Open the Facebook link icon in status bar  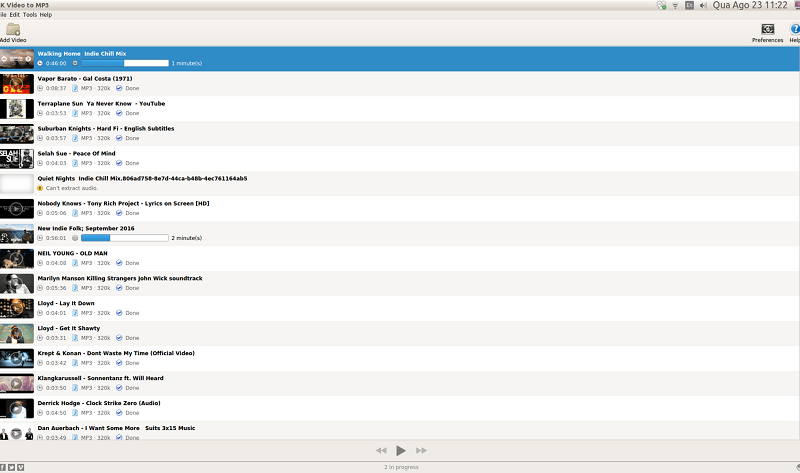click(x=3, y=467)
